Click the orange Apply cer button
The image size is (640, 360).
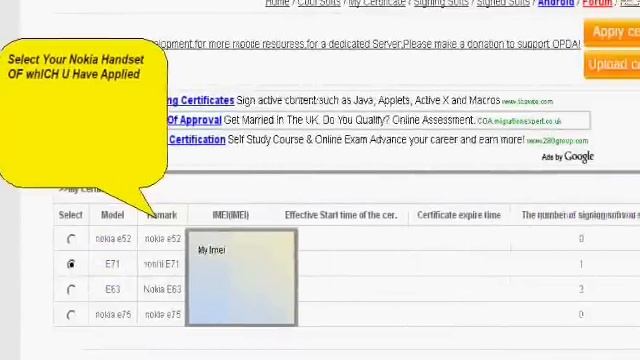(612, 32)
